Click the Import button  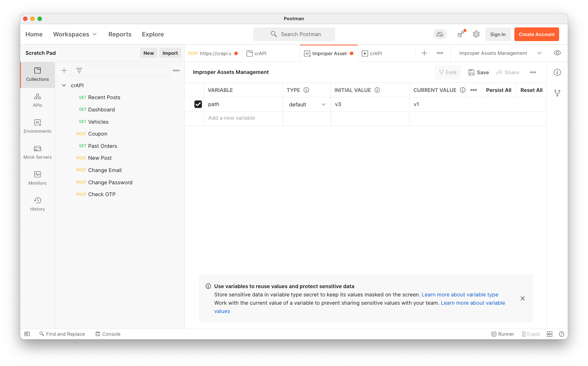(x=170, y=53)
